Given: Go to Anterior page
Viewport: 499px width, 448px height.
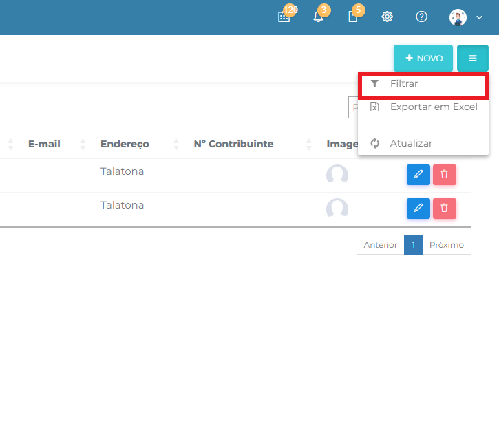Looking at the screenshot, I should [x=380, y=245].
